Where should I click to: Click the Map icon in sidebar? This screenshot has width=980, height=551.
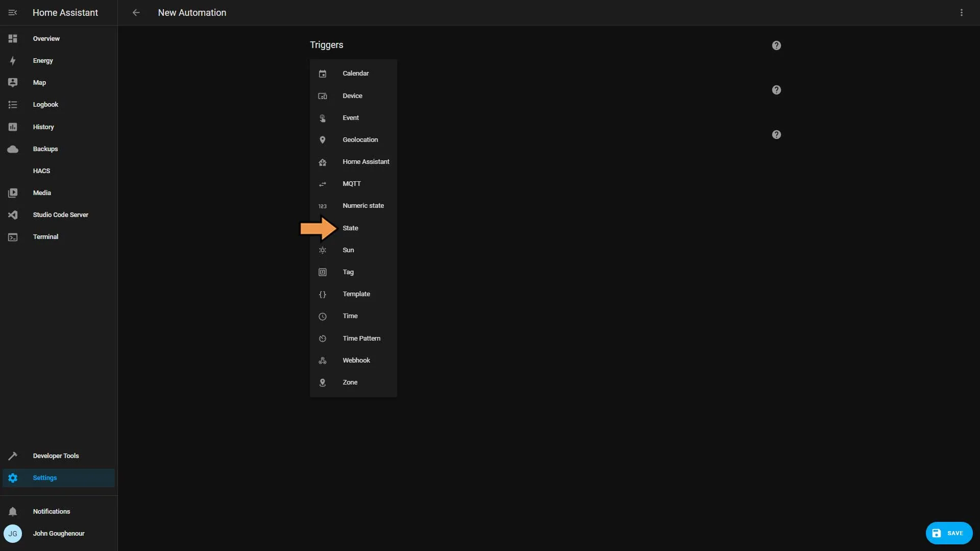[13, 83]
